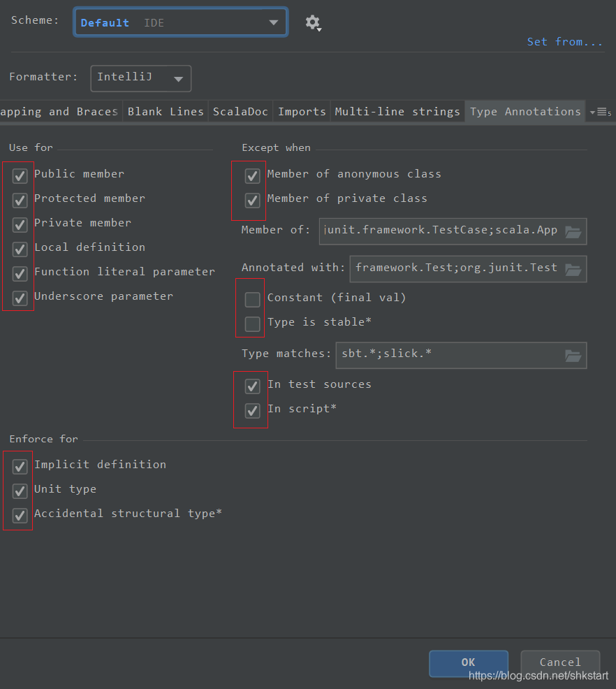616x689 pixels.
Task: Open folder icon in Type matches field
Action: coord(573,356)
